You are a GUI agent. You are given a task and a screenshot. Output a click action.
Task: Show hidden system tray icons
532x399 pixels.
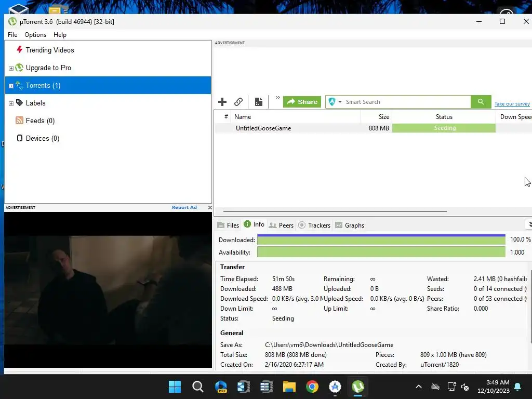[x=419, y=387]
